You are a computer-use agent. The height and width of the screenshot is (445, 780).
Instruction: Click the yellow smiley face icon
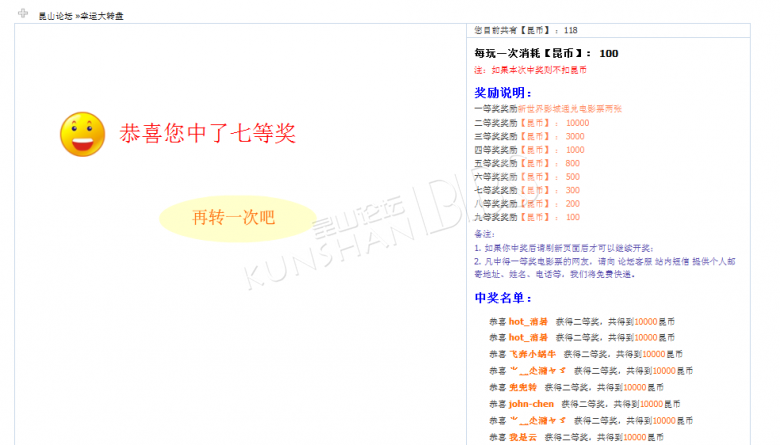[x=83, y=134]
